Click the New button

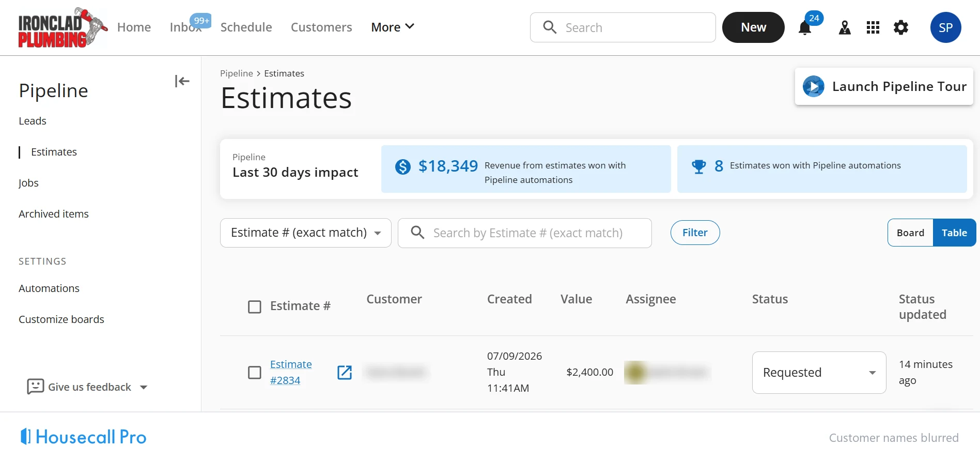click(753, 27)
